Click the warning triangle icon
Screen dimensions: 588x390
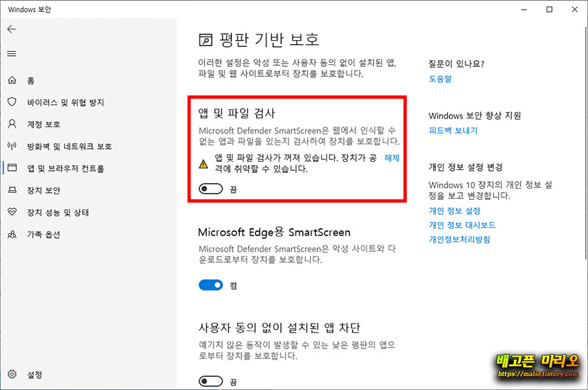[x=203, y=164]
